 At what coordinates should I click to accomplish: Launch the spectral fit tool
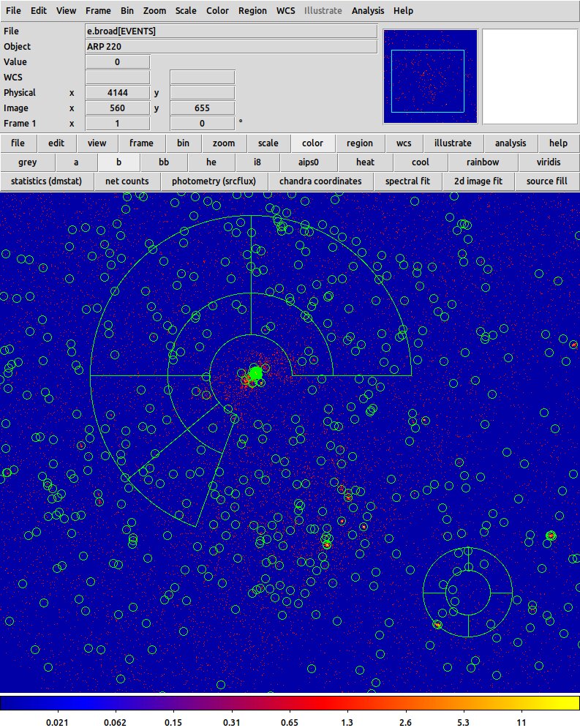[407, 181]
